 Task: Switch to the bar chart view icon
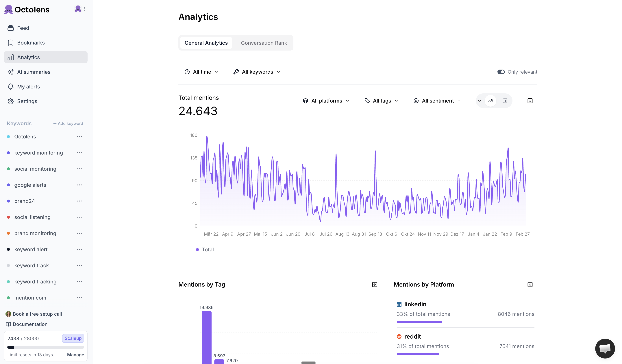pos(505,101)
